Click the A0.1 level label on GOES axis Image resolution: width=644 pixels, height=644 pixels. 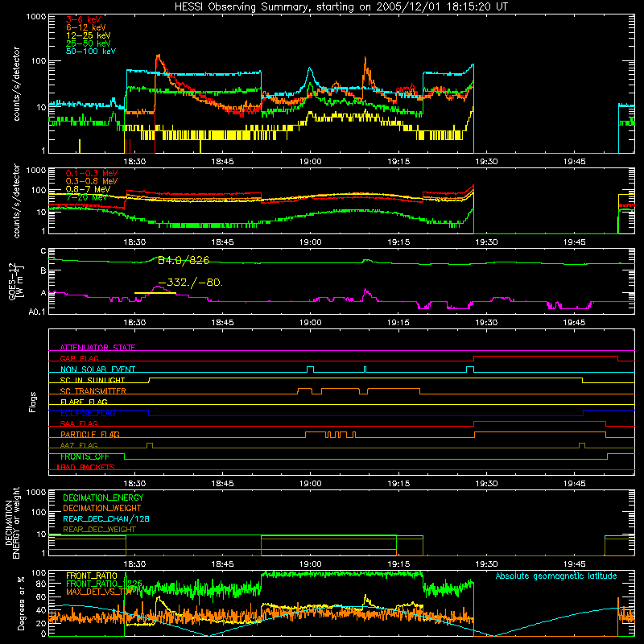[37, 312]
